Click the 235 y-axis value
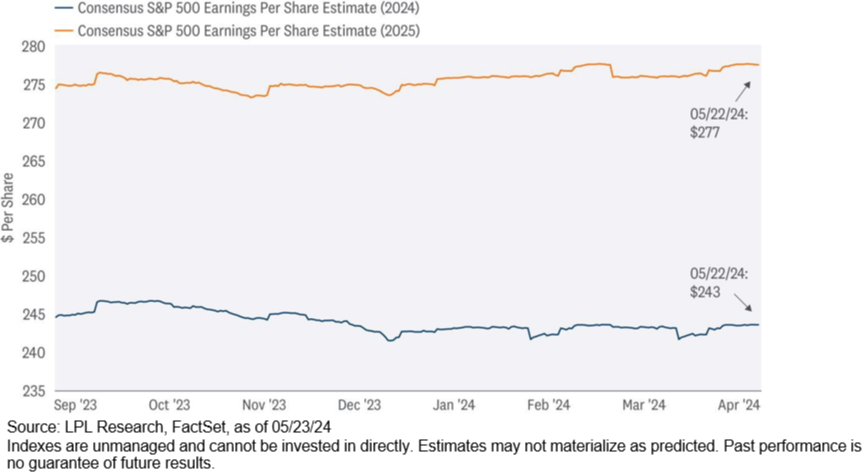 [x=30, y=391]
